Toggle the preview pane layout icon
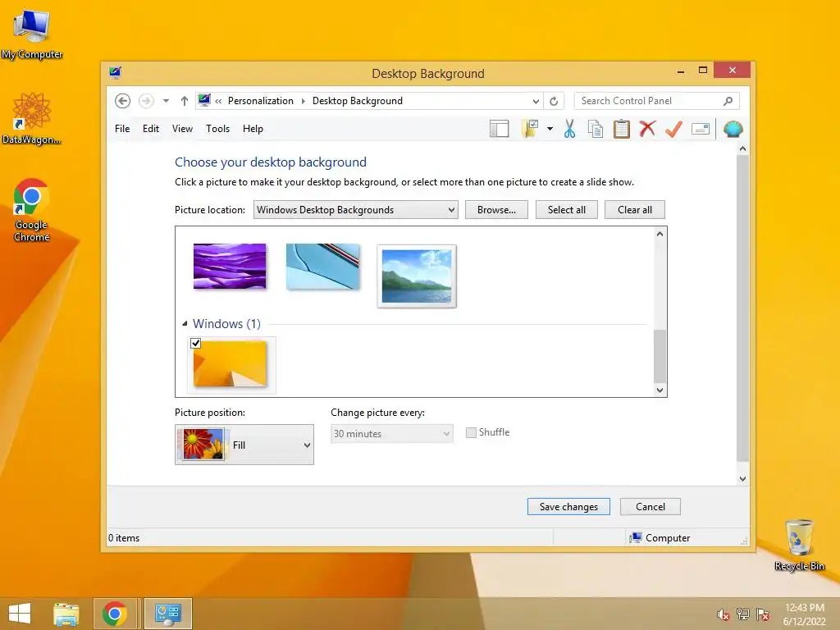Viewport: 840px width, 630px height. (500, 129)
